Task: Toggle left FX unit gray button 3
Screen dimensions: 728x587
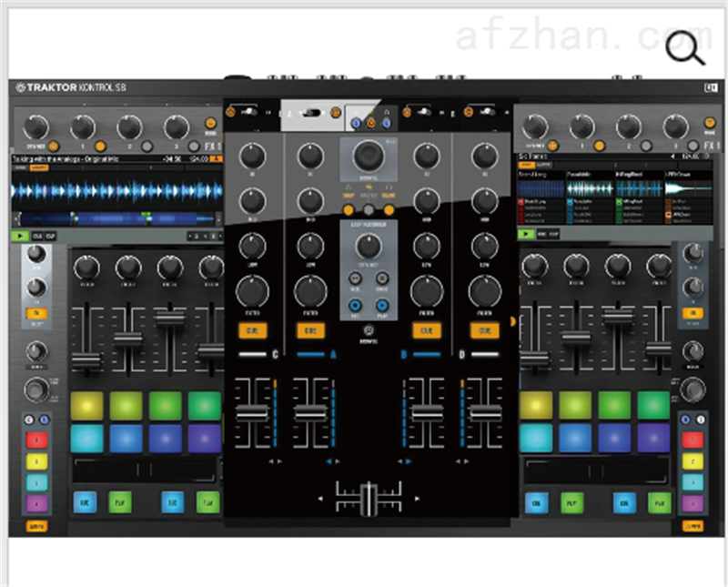Action: pos(193,147)
